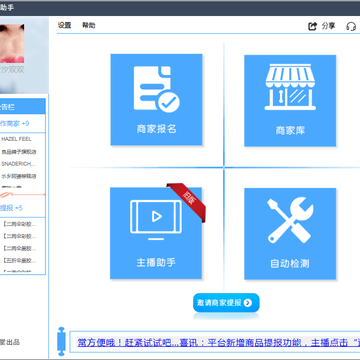Click the 邀请商家提报 button
Screen dimensions: 360x360
coord(226,303)
